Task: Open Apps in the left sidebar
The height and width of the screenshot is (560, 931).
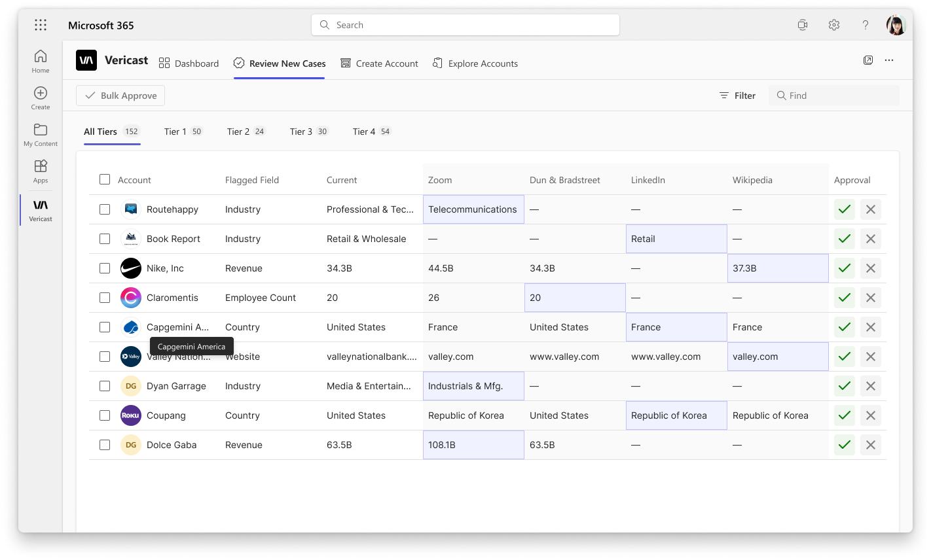Action: (x=41, y=171)
